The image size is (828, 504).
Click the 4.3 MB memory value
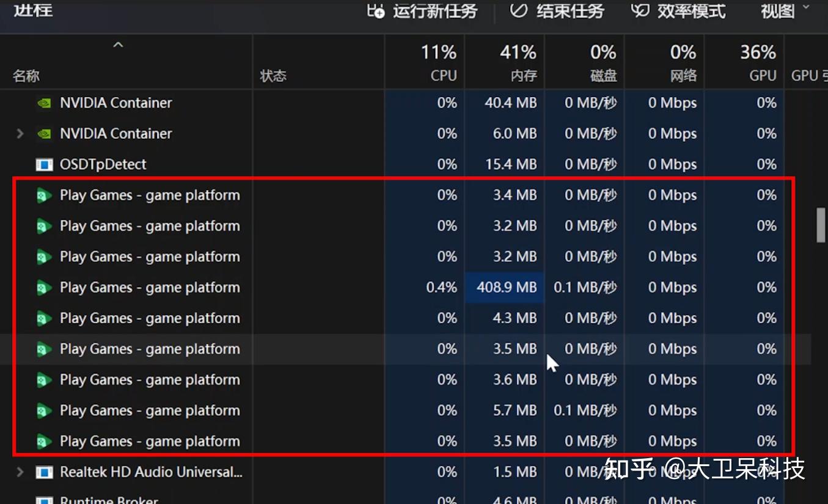[x=515, y=318]
